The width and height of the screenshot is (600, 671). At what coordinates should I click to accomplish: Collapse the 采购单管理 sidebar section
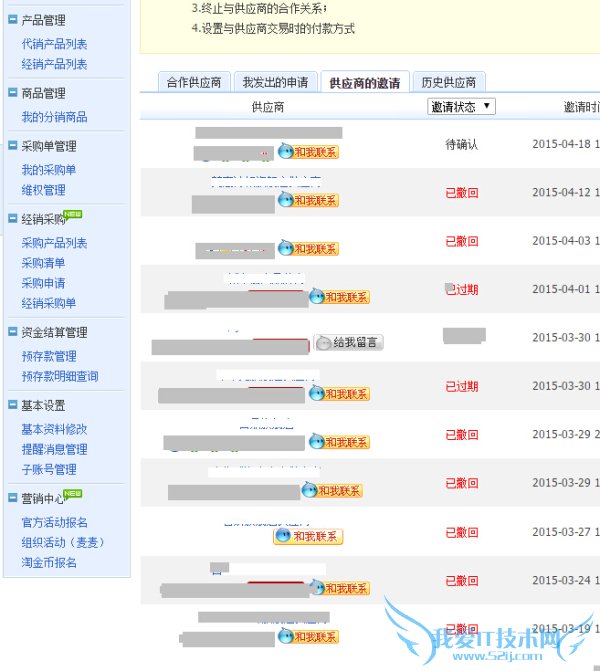pos(13,145)
